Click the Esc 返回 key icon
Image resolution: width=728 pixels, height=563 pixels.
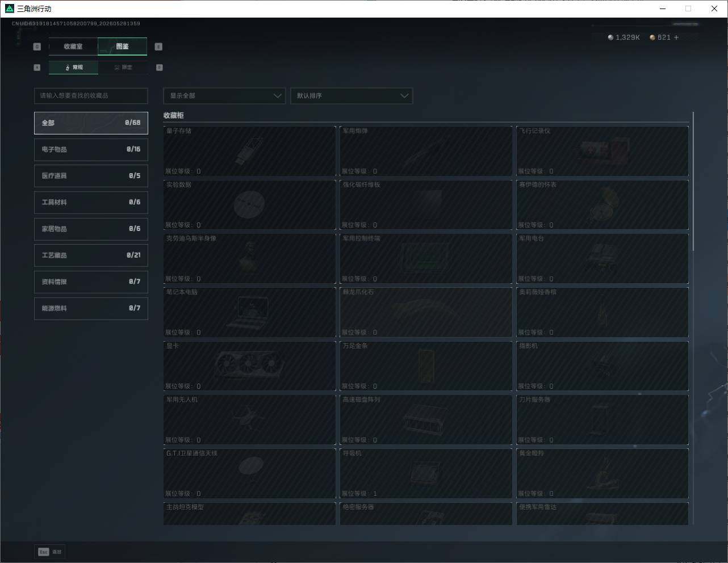44,552
